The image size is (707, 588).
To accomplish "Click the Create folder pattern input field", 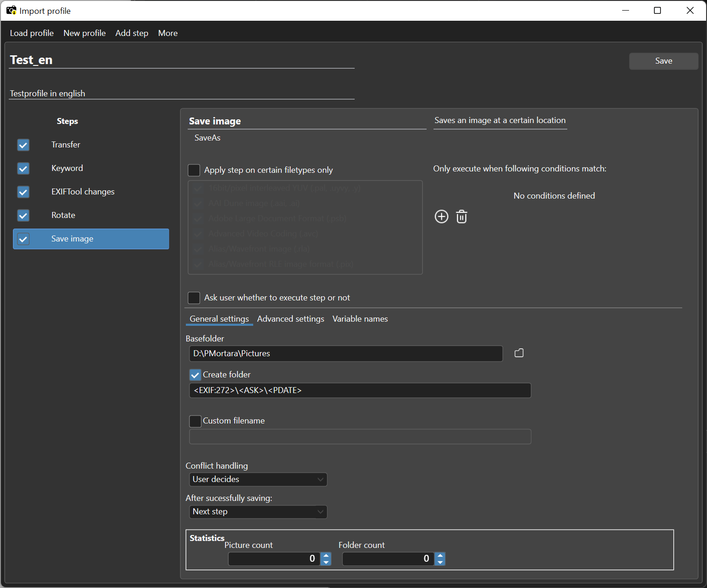I will point(360,390).
